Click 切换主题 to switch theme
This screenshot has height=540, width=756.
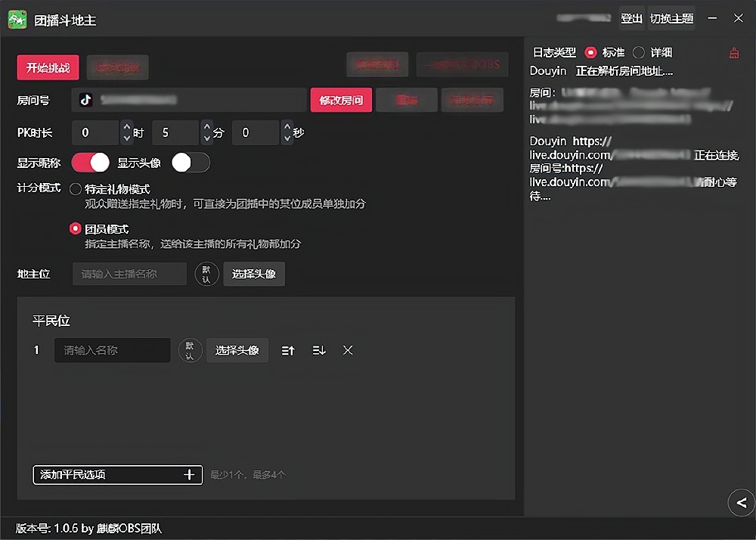(x=671, y=19)
